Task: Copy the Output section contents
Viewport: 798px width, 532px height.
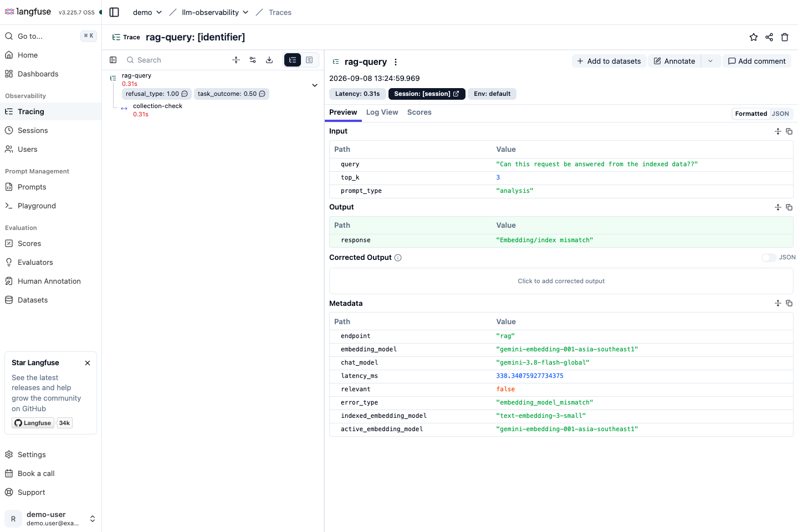Action: pyautogui.click(x=789, y=207)
